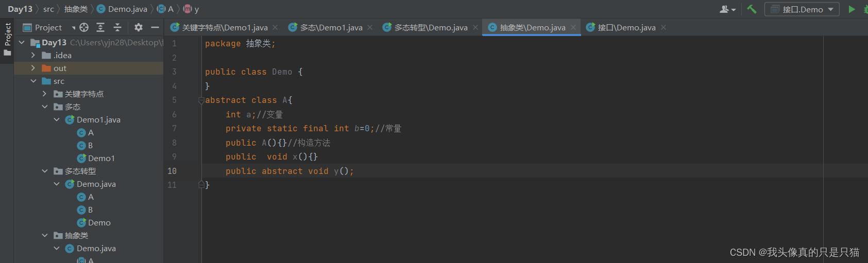Image resolution: width=868 pixels, height=263 pixels.
Task: Close the 抽象类\Demo.java tab
Action: [573, 27]
